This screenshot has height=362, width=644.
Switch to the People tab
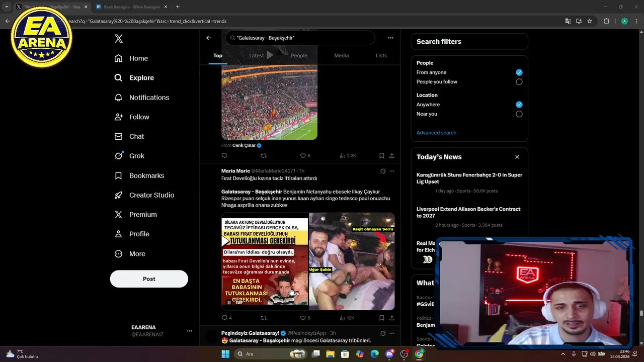click(299, 56)
